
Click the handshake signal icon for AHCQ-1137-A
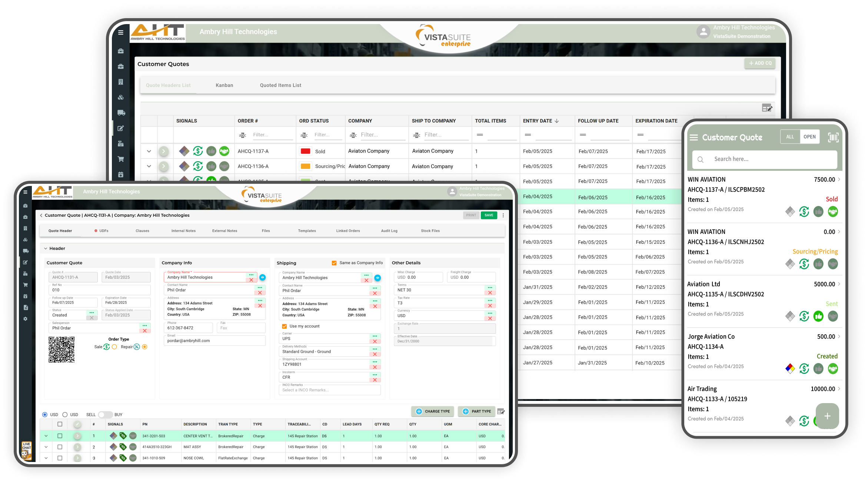click(224, 151)
